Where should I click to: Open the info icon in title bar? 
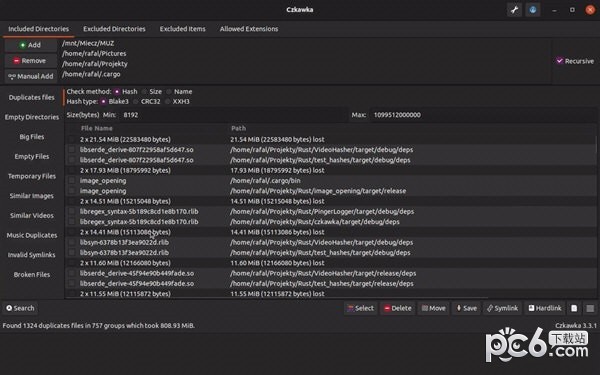pyautogui.click(x=533, y=10)
